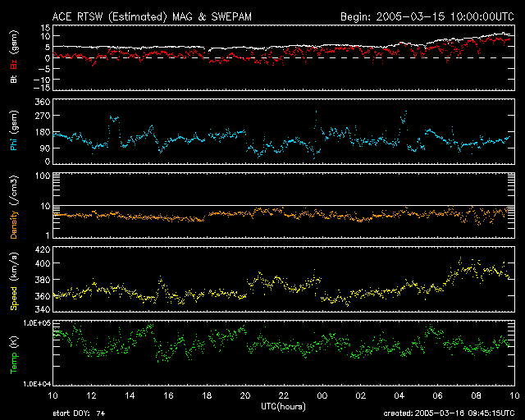Click the '-15' value on Bt Bz axis
The image size is (525, 420).
click(x=42, y=88)
